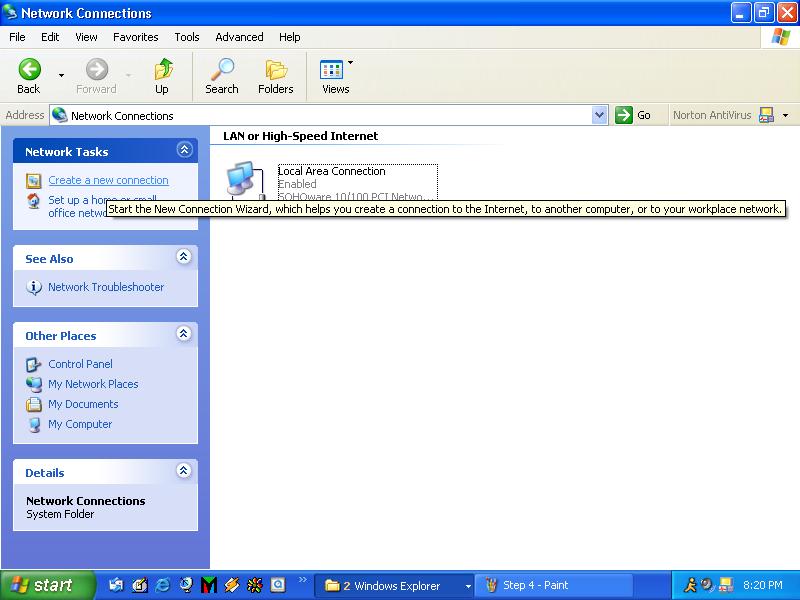Image resolution: width=800 pixels, height=600 pixels.
Task: Open the Search pane
Action: (x=222, y=76)
